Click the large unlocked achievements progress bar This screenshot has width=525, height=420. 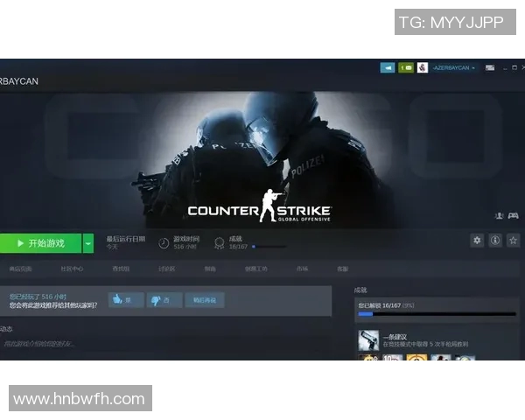[x=437, y=314]
